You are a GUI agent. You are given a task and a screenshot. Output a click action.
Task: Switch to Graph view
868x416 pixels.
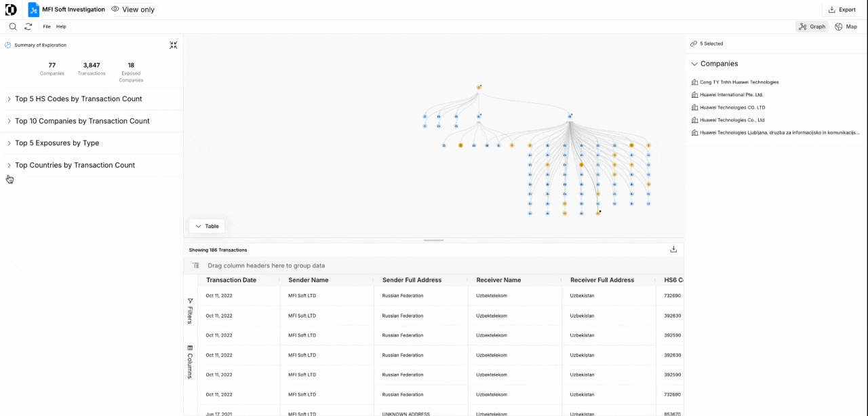(x=812, y=26)
